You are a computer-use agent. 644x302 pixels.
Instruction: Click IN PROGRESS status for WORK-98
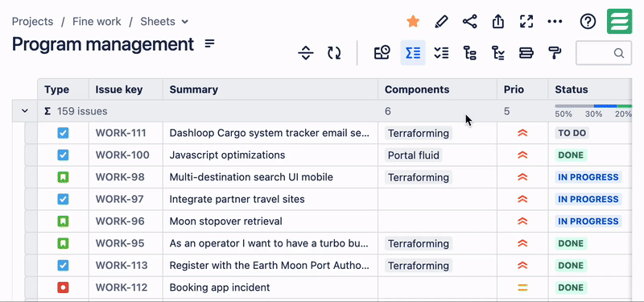588,177
